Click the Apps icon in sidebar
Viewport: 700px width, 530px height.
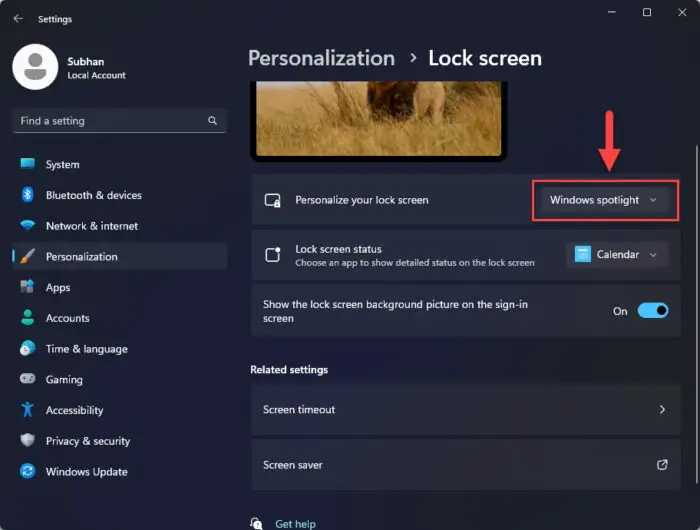coord(27,287)
